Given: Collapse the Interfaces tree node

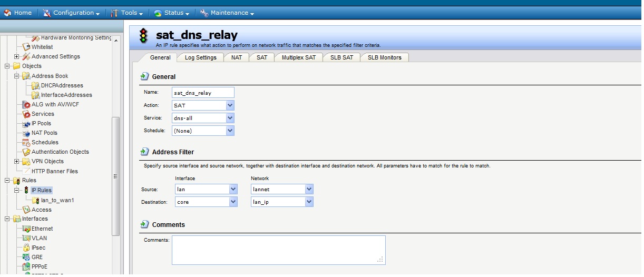Looking at the screenshot, I should (x=7, y=219).
